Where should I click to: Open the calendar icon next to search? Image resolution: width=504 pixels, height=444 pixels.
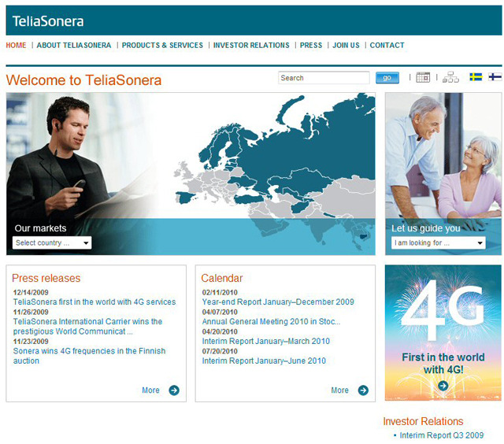point(423,77)
